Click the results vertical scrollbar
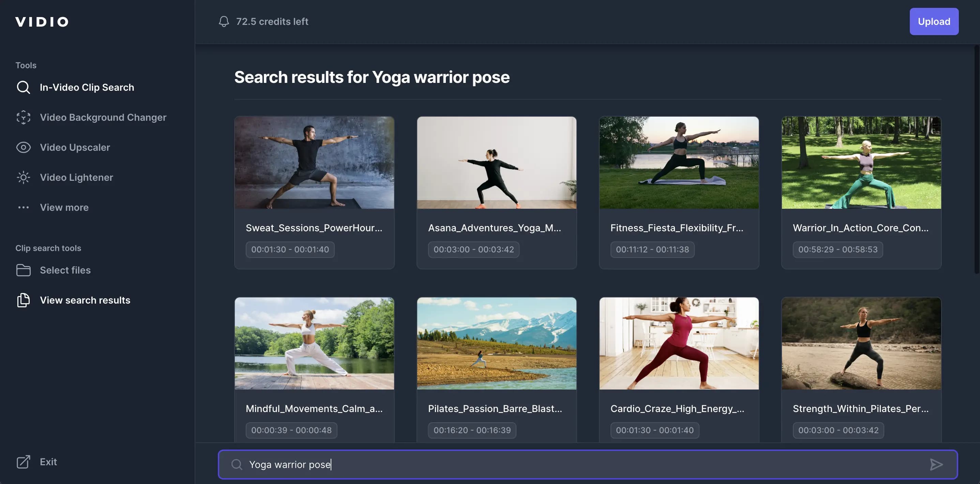The height and width of the screenshot is (484, 980). click(976, 160)
